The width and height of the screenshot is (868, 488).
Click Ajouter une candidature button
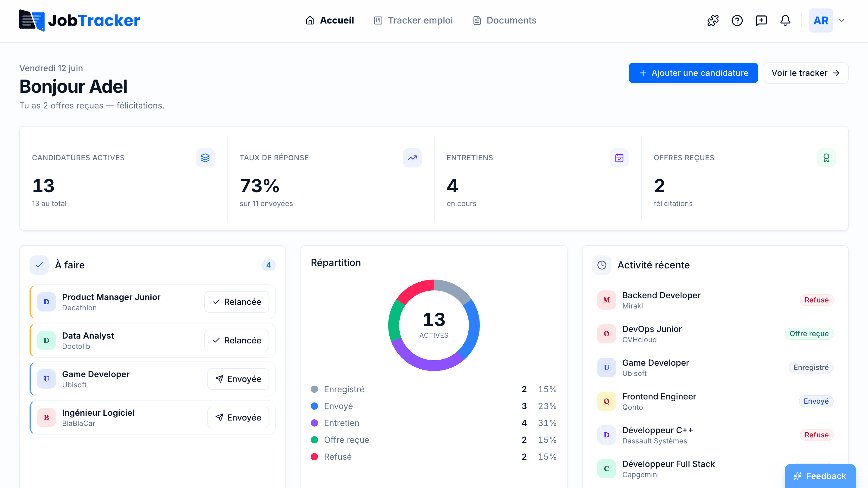point(693,73)
